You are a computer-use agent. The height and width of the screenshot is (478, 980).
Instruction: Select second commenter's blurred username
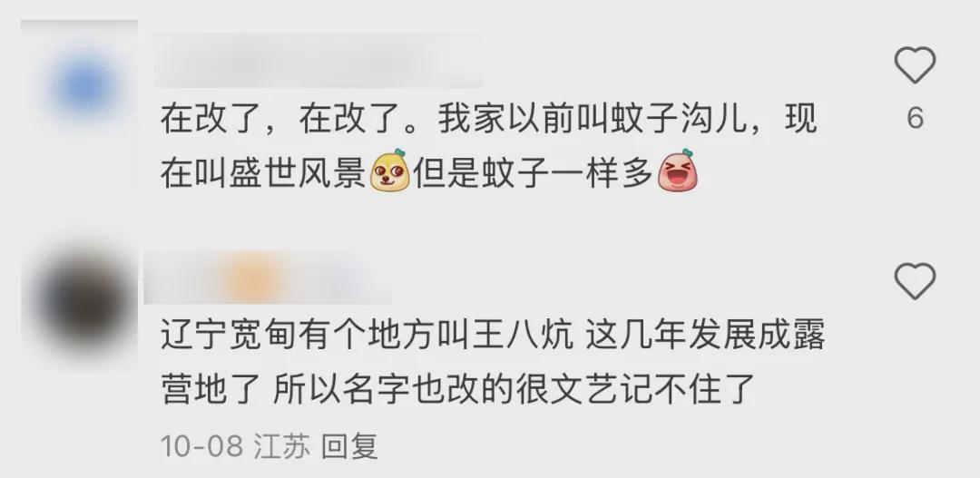(268, 278)
